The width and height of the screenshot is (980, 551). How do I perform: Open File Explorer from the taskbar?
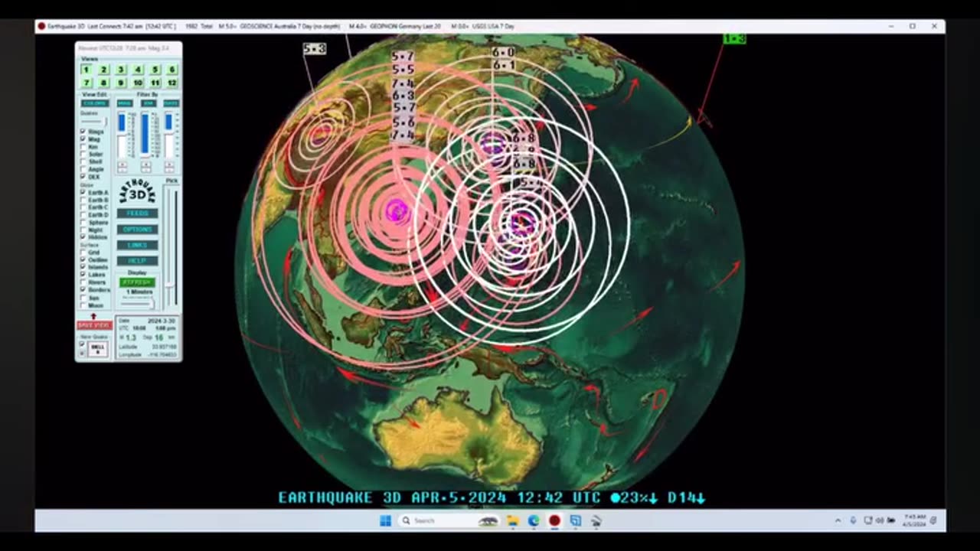[512, 521]
